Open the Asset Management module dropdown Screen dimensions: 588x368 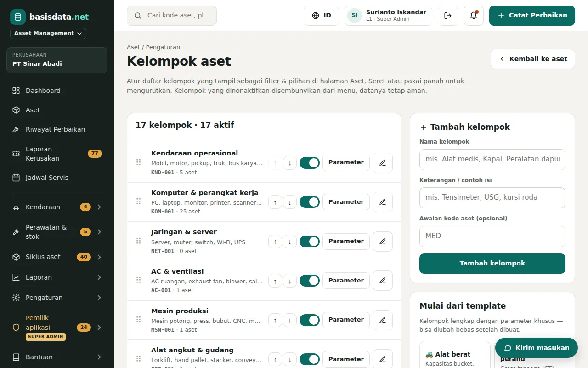point(48,33)
